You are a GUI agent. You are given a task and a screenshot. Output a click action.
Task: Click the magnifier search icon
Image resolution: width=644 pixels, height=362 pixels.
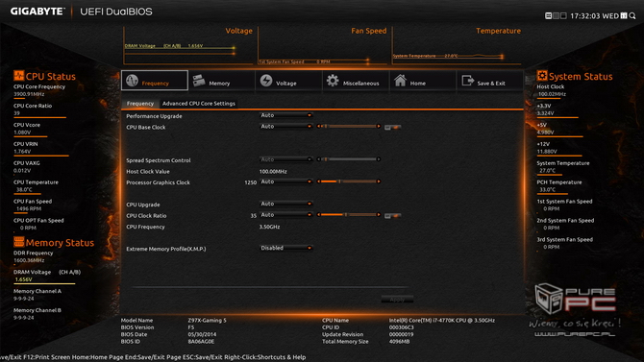632,15
